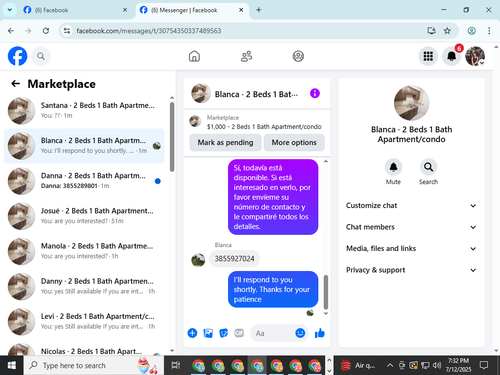Expand the Privacy & support section
The image size is (500, 375).
[x=411, y=270]
